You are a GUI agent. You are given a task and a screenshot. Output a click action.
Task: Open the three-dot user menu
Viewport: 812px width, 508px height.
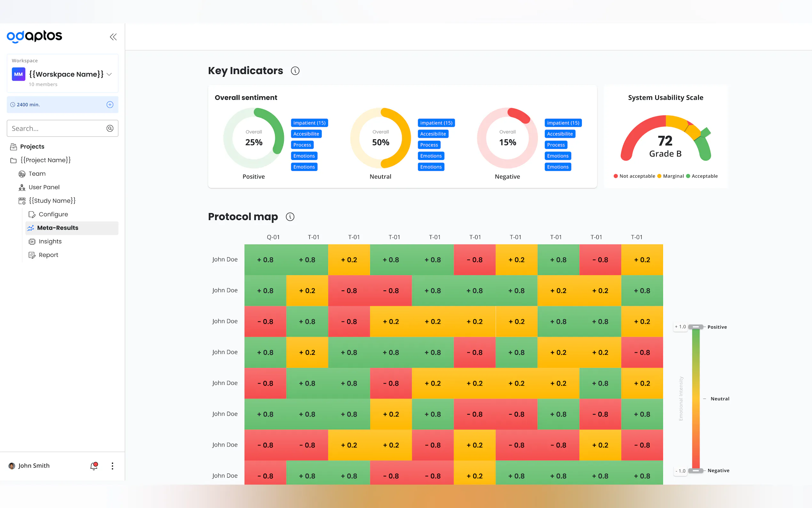point(113,466)
